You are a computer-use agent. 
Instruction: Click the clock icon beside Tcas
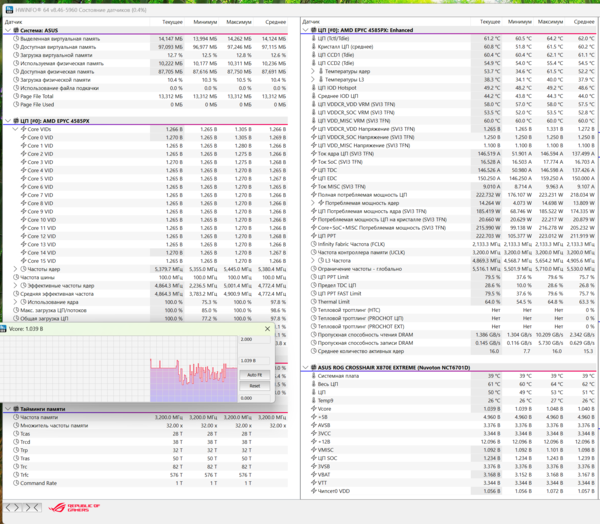coord(16,434)
